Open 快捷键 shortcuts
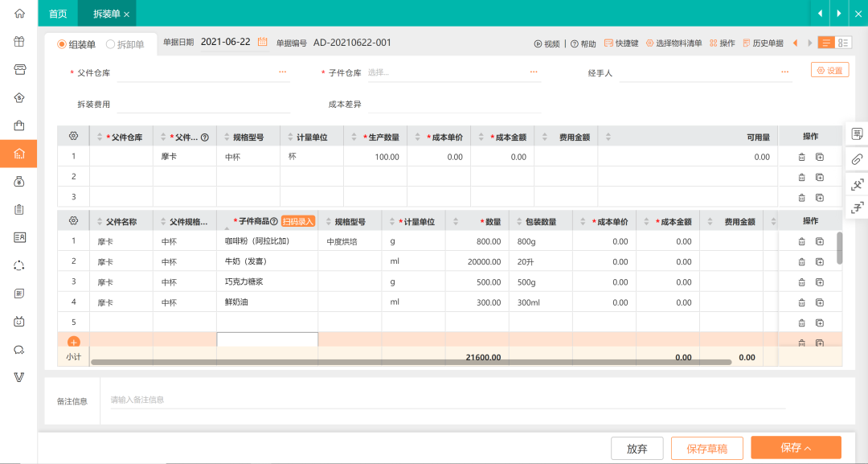868x464 pixels. click(621, 43)
